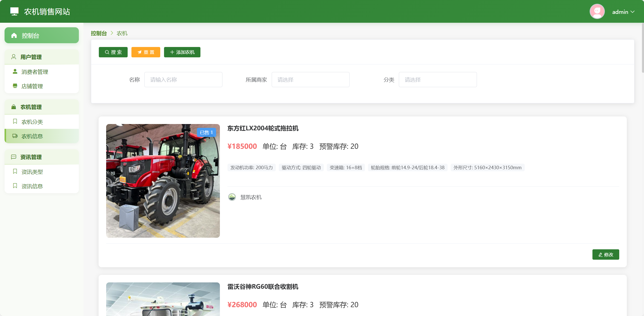Image resolution: width=644 pixels, height=316 pixels.
Task: Open the admin dropdown arrow
Action: pyautogui.click(x=633, y=12)
